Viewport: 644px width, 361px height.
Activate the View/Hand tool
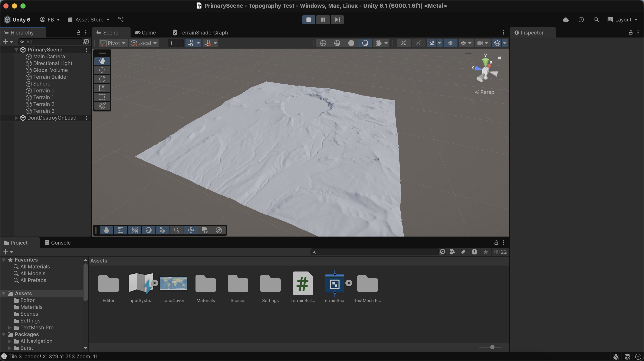coord(102,61)
